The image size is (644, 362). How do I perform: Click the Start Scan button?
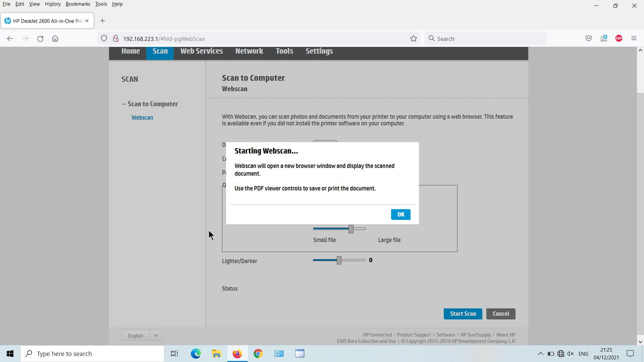pos(463,314)
